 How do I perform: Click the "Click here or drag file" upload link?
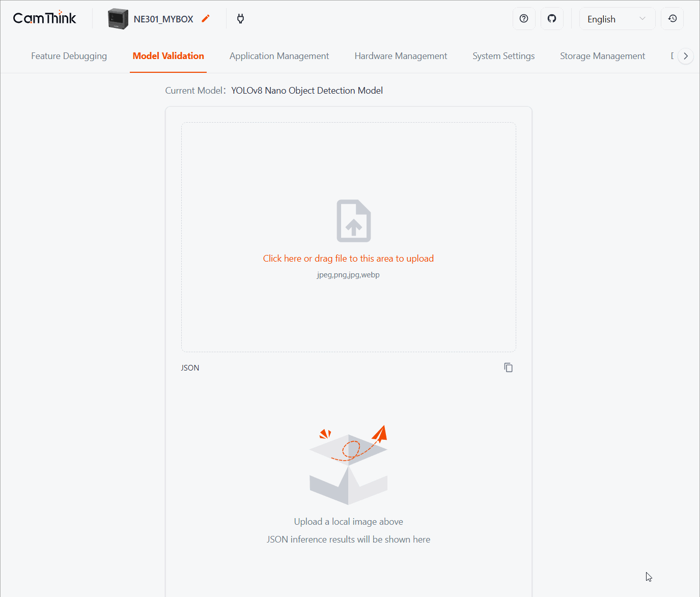[x=348, y=259]
